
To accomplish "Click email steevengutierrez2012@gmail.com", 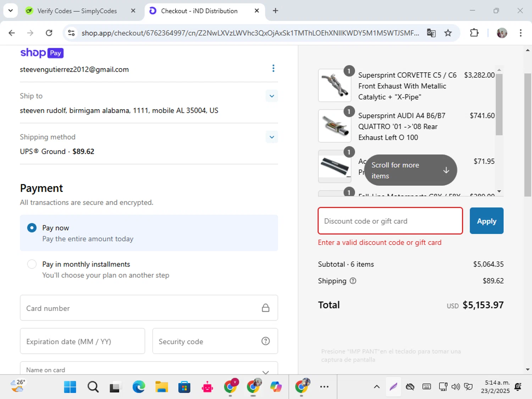I will pos(74,70).
